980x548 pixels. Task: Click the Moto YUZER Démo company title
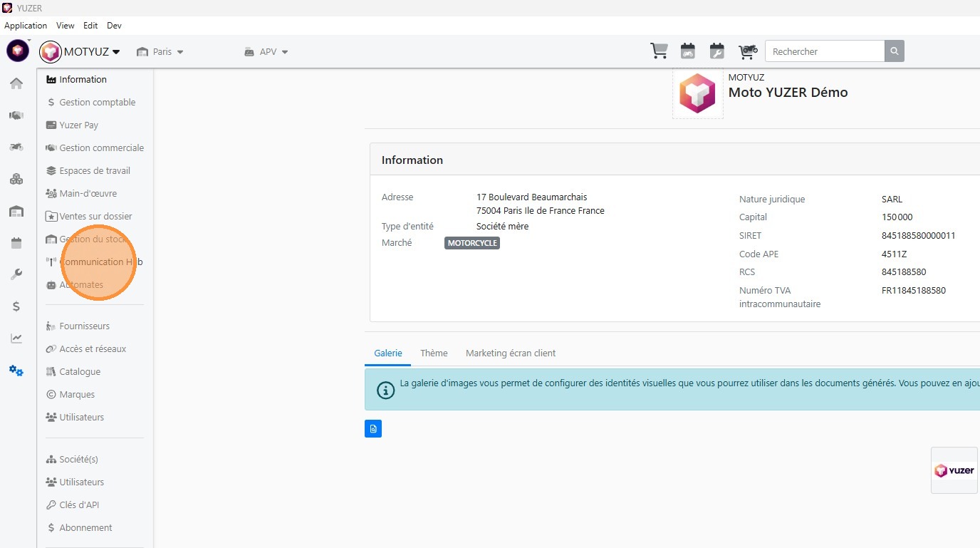click(x=788, y=93)
